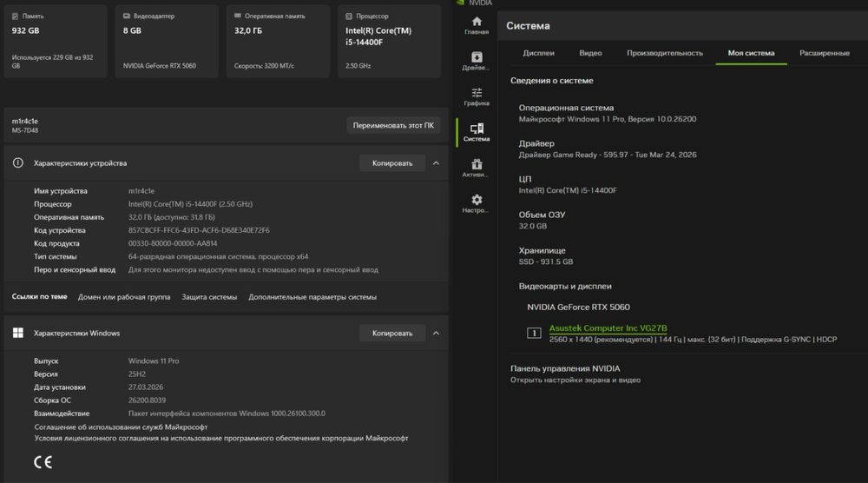This screenshot has width=868, height=483.
Task: Select the Драйвер Game Ready 595.97 text
Action: (x=608, y=155)
